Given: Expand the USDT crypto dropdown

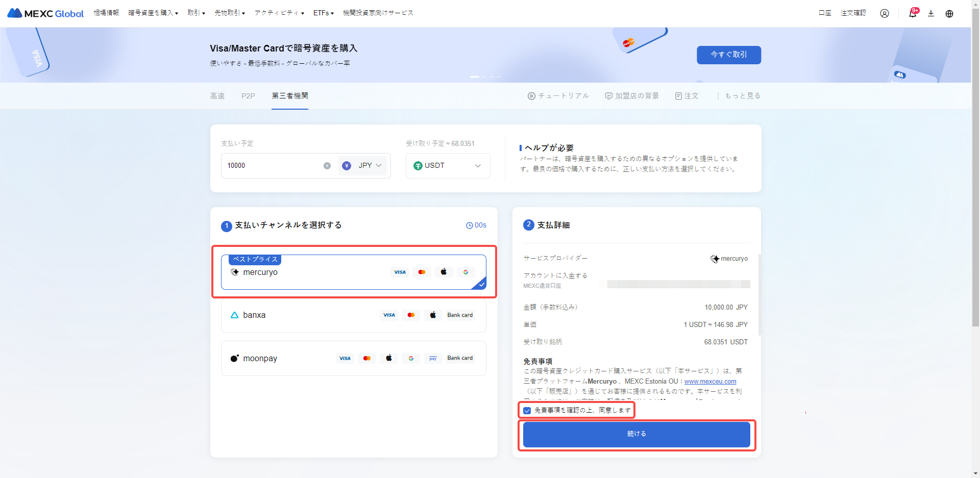Looking at the screenshot, I should pos(448,166).
